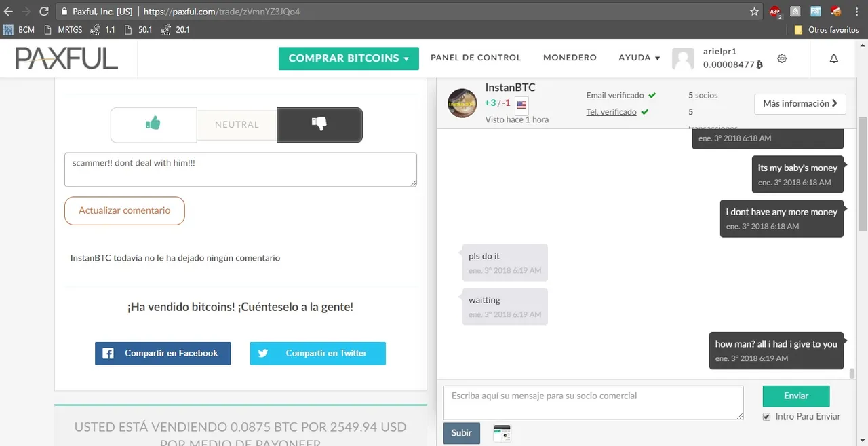Open the Adblock Plus extension icon
The image size is (868, 446).
coord(775,12)
